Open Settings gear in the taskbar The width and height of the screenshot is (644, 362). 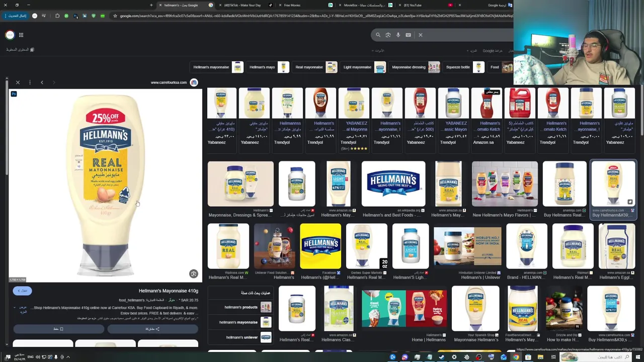click(x=454, y=357)
